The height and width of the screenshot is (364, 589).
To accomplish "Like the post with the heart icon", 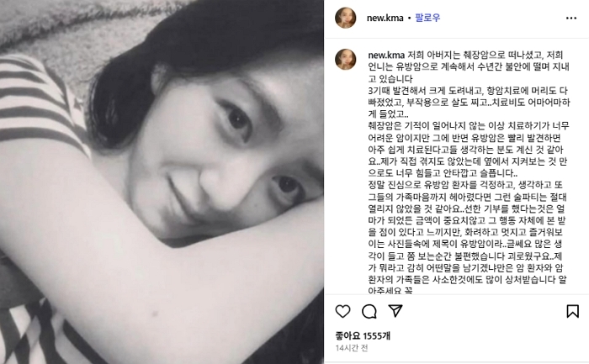I will click(342, 312).
